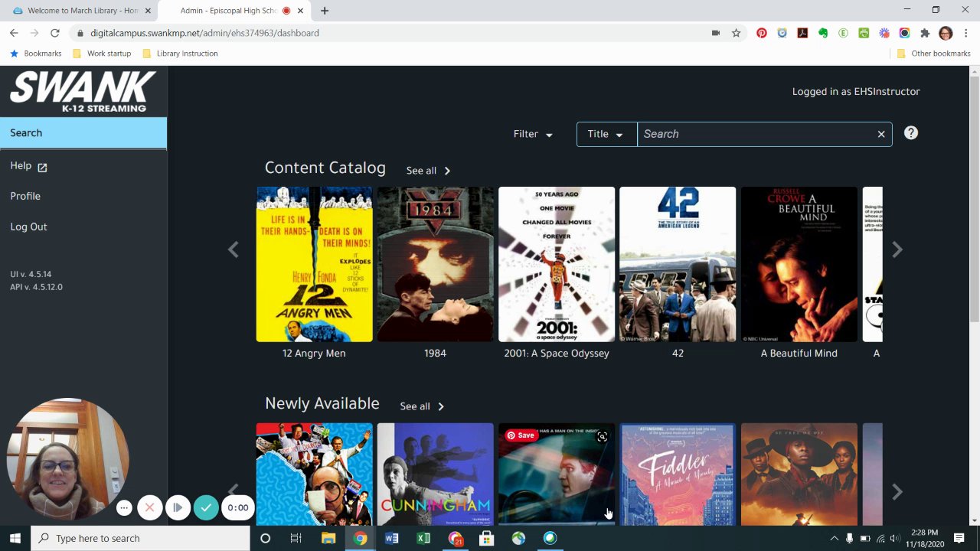Cancel the recording with red X
This screenshot has height=551, width=980.
pos(150,507)
